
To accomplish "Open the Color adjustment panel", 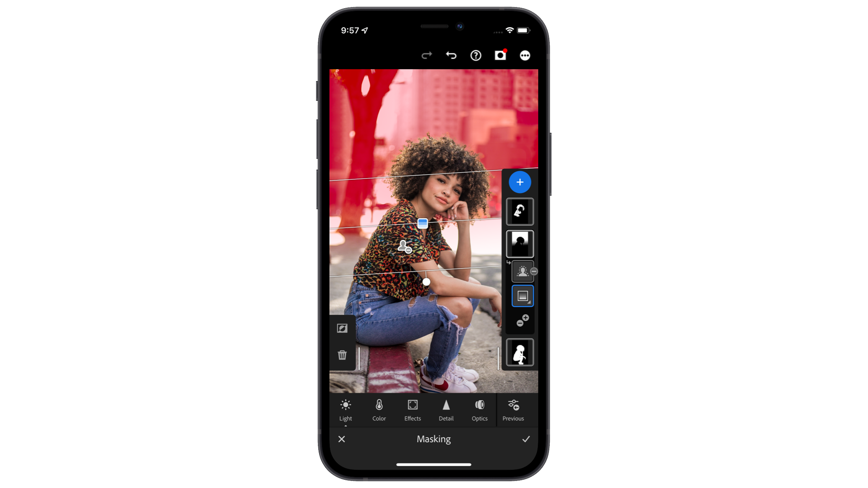I will click(378, 409).
